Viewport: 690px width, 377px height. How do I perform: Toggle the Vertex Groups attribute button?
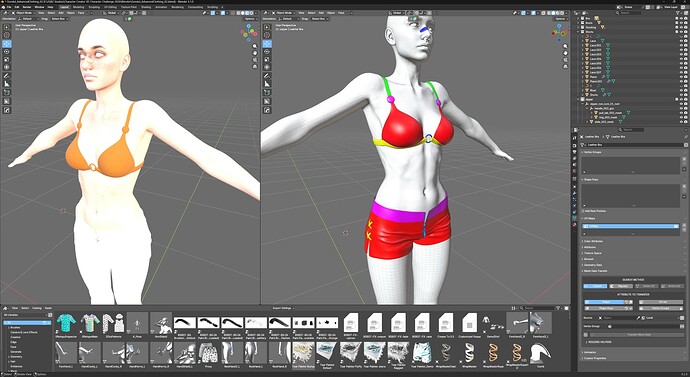click(x=660, y=308)
